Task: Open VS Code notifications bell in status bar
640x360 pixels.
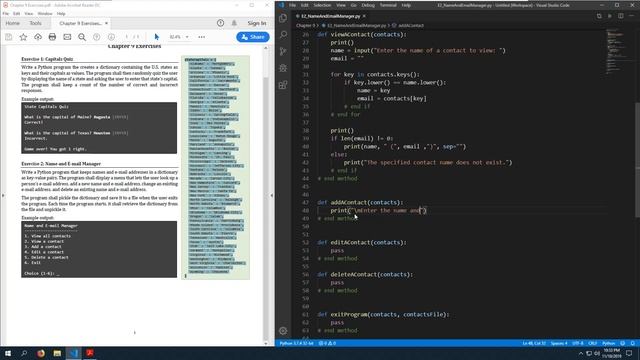Action: point(633,343)
